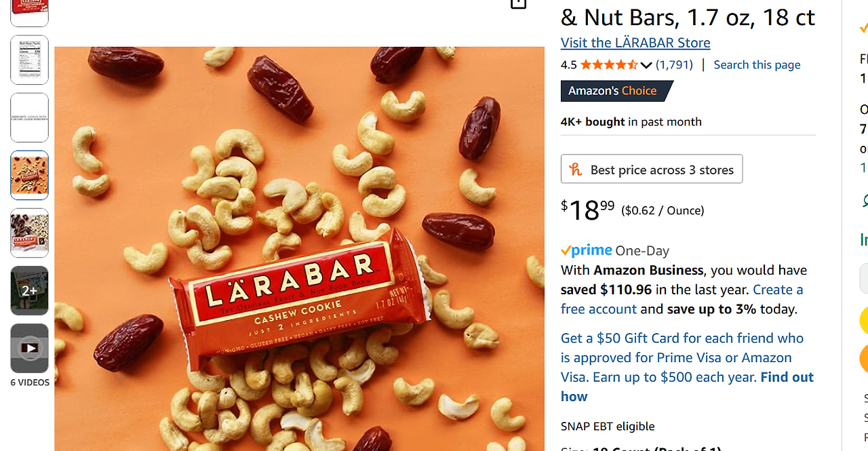Select the nutrition facts label thumbnail
Image resolution: width=868 pixels, height=451 pixels.
pyautogui.click(x=29, y=60)
